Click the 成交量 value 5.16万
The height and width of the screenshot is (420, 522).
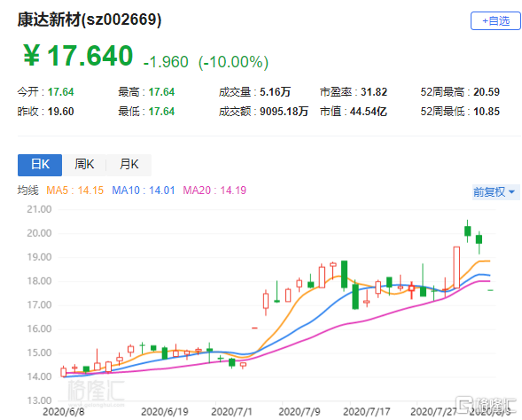pyautogui.click(x=275, y=92)
